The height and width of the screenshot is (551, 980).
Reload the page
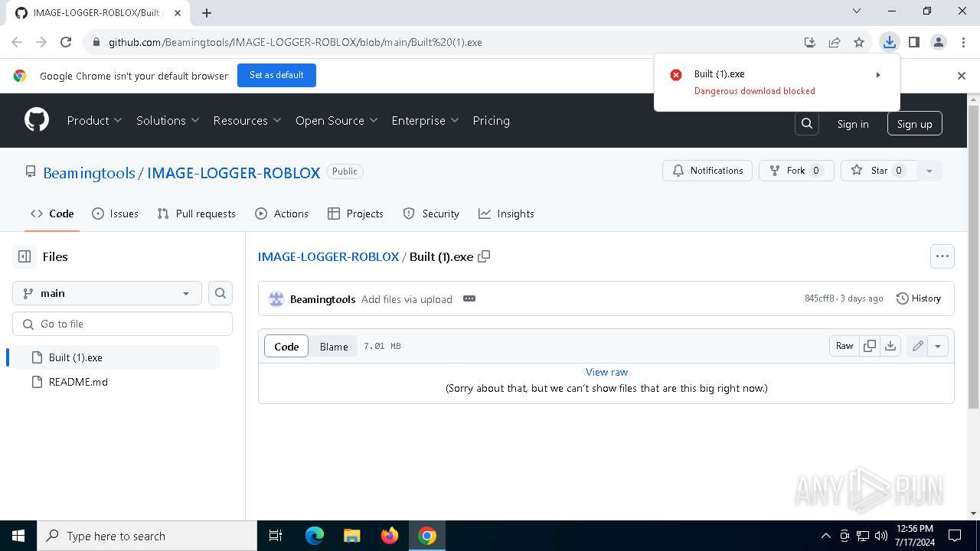tap(66, 42)
